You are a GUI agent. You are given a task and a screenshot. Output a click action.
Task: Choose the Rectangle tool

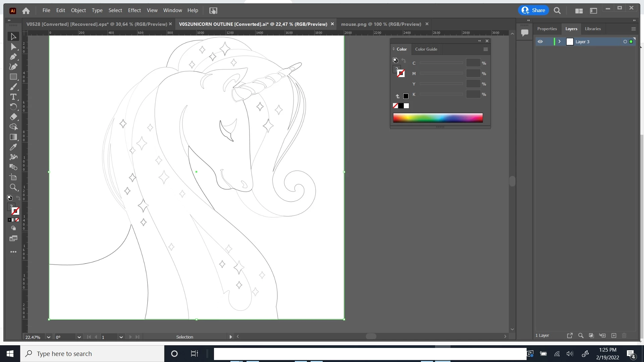pos(13,77)
